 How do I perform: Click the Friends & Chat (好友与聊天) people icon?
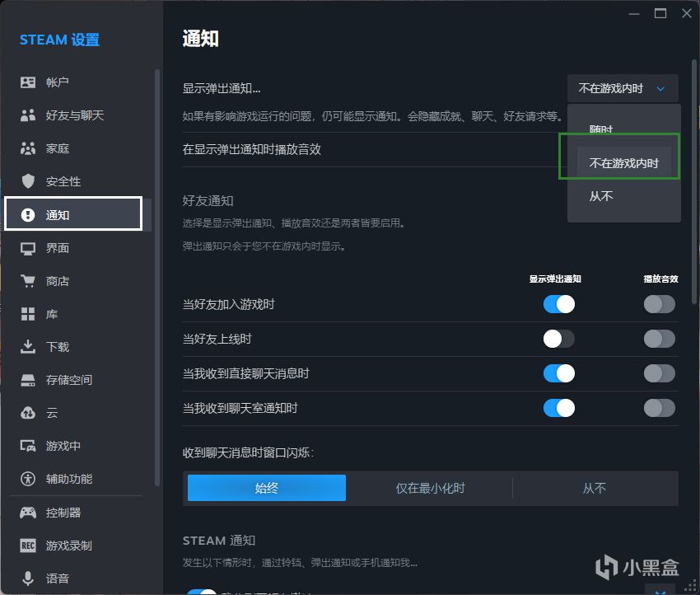coord(28,115)
